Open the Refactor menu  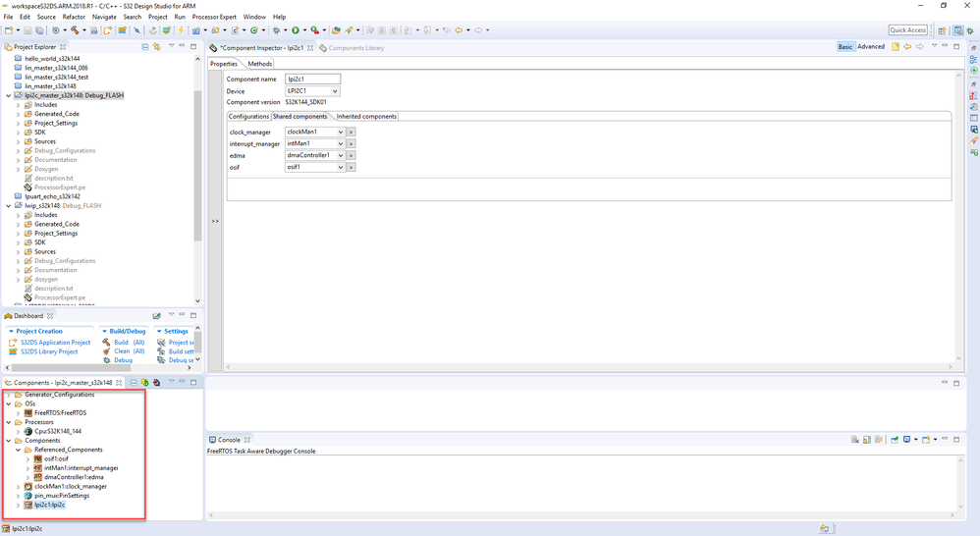[x=74, y=17]
